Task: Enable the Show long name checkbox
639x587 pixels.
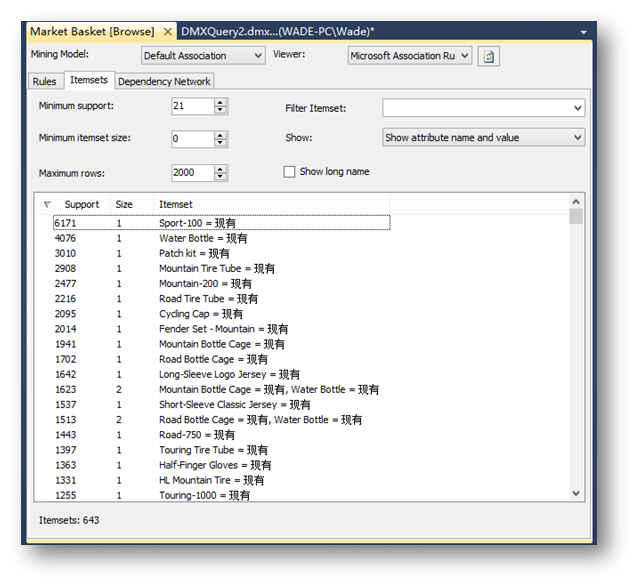Action: point(289,172)
